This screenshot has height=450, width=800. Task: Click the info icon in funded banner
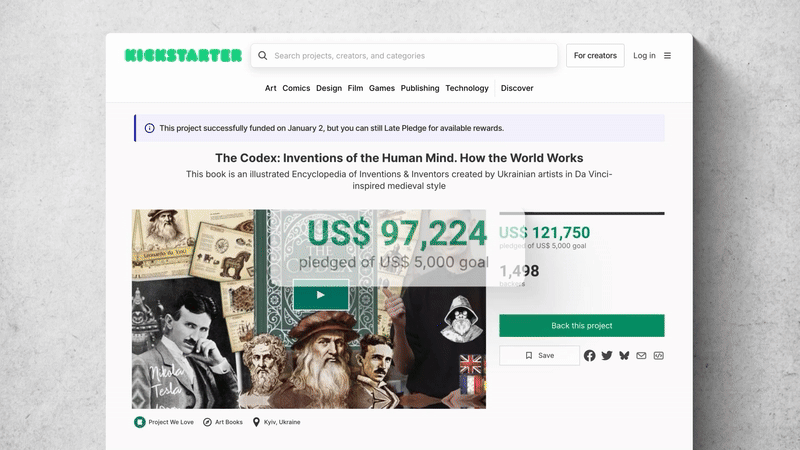(149, 128)
